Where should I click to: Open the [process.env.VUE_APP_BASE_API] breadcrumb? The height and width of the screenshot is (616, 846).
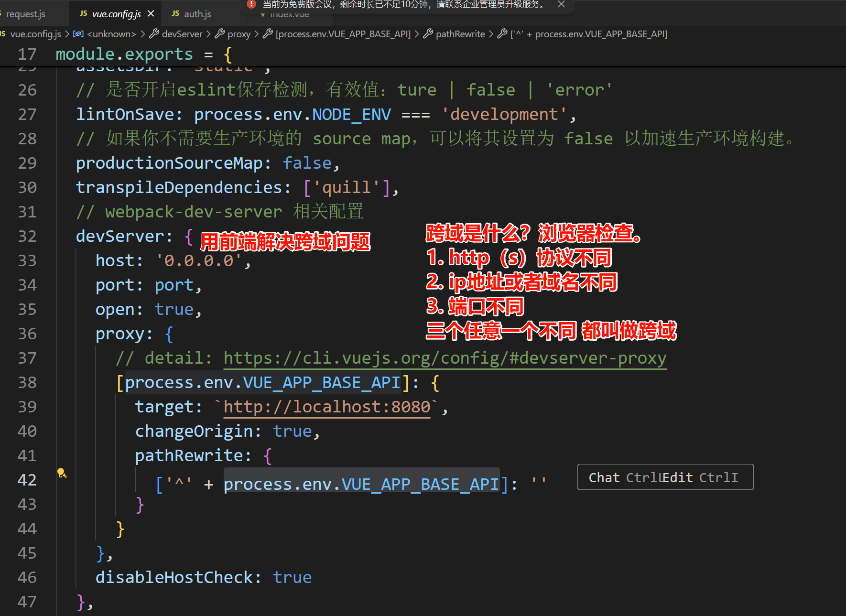pos(343,34)
